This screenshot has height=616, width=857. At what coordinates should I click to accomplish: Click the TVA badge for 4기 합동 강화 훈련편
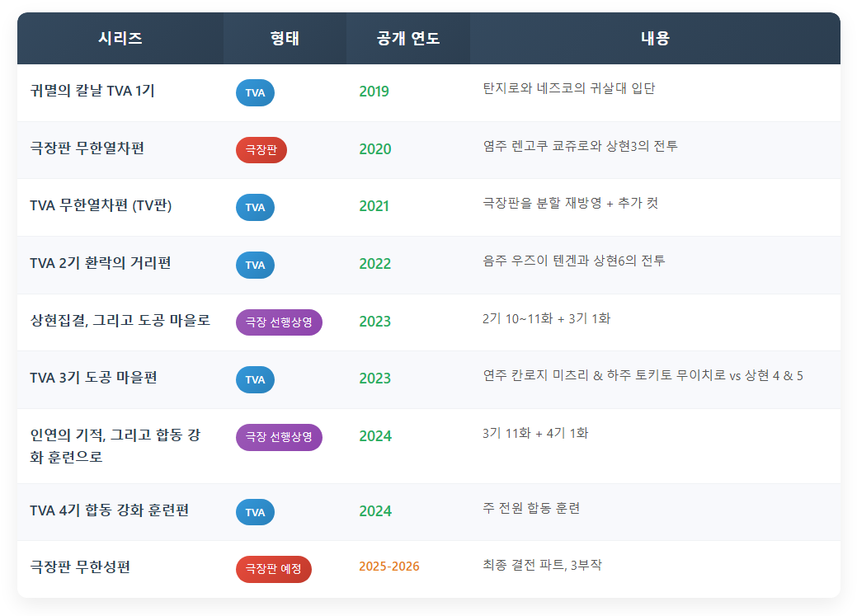pyautogui.click(x=255, y=511)
